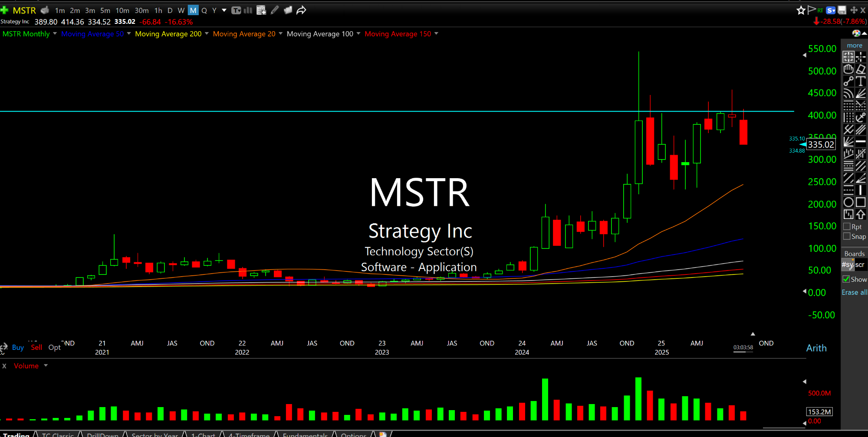
Task: Select the crosshair drawing tool
Action: 861,57
